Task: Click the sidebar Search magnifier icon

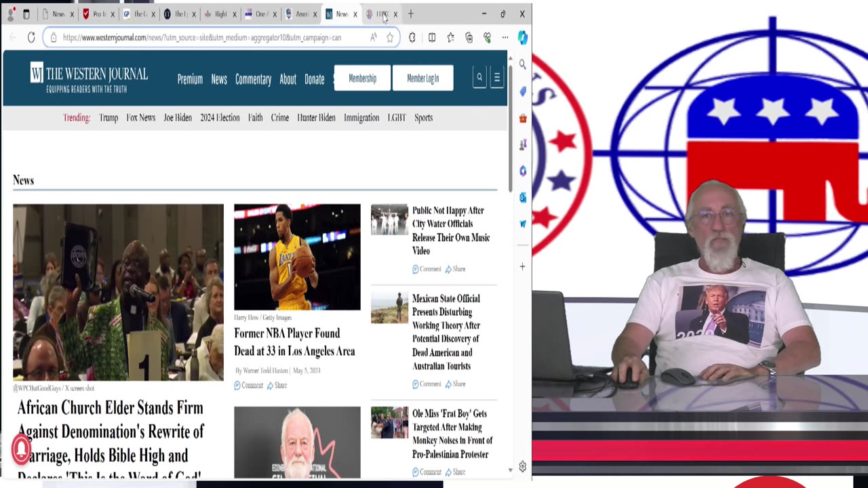Action: [x=523, y=64]
